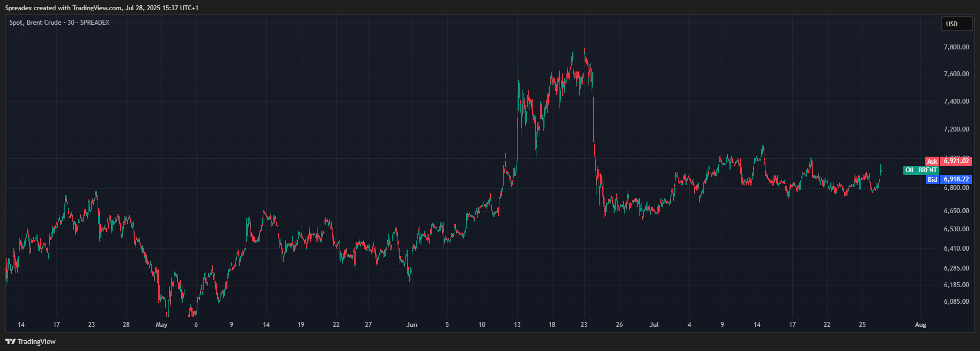Click the 6,185.00 price axis label

(956, 285)
